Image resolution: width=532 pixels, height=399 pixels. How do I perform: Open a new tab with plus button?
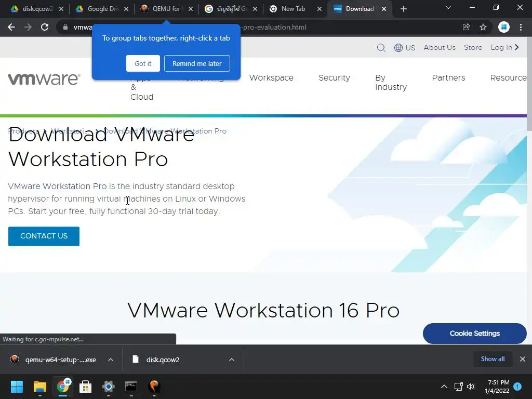403,9
